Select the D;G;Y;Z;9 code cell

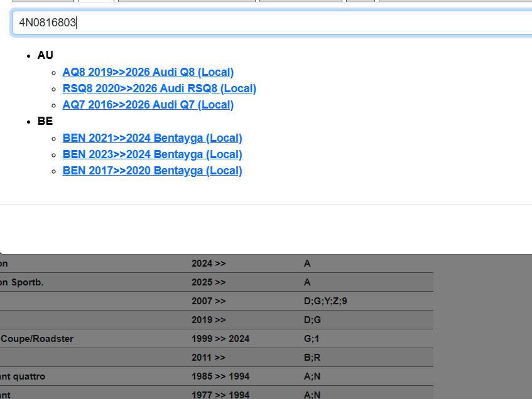325,301
